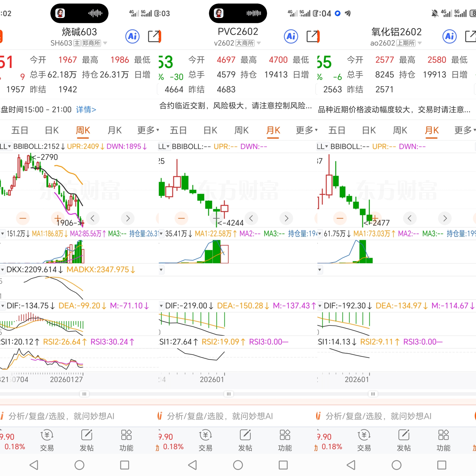Open the 详情> trading time link
476x476 pixels.
pyautogui.click(x=86, y=109)
